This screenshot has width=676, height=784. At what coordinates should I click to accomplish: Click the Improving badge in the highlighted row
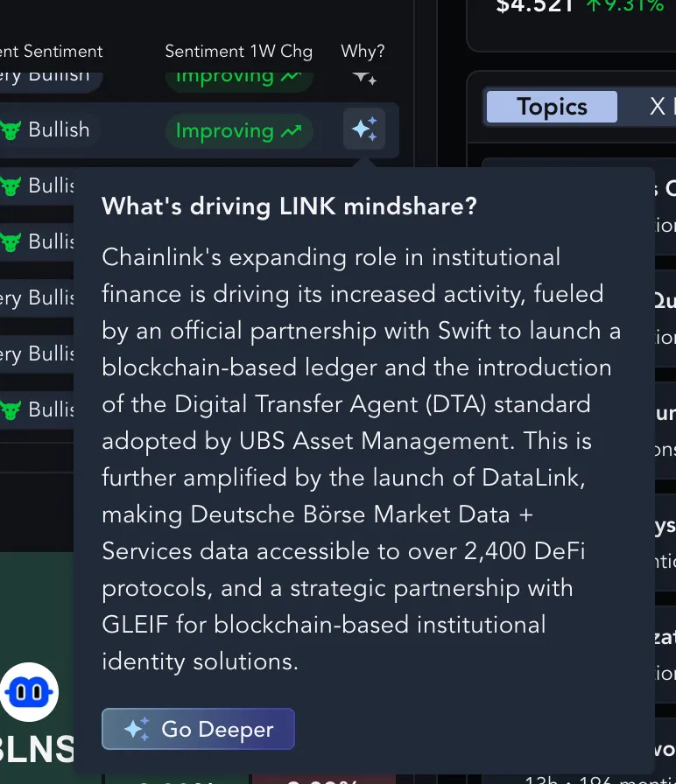[239, 131]
